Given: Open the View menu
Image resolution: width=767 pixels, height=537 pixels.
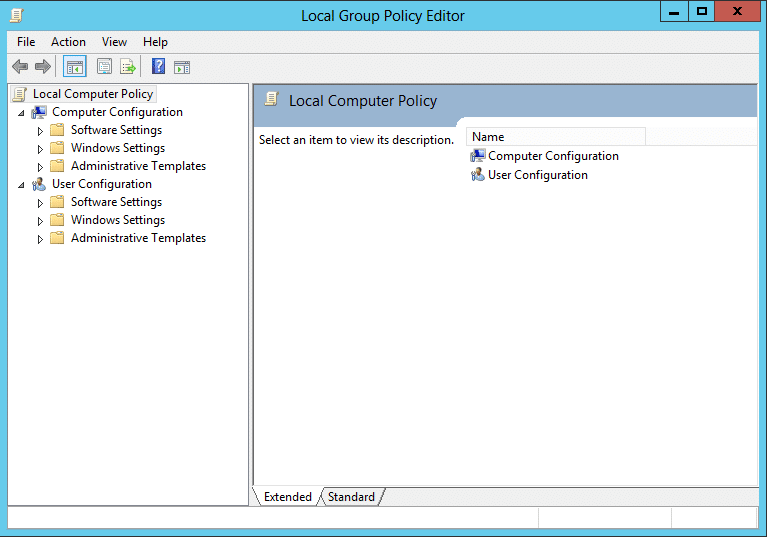Looking at the screenshot, I should [x=114, y=42].
